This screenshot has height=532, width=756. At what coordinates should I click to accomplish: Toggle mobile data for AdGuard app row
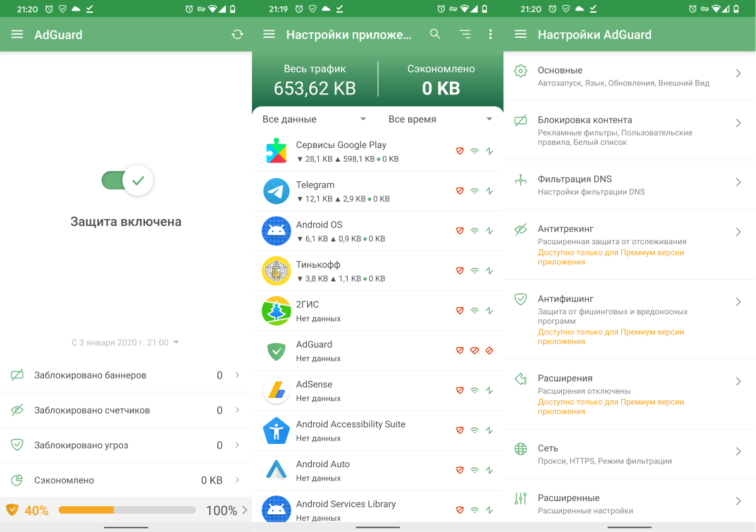(x=490, y=351)
